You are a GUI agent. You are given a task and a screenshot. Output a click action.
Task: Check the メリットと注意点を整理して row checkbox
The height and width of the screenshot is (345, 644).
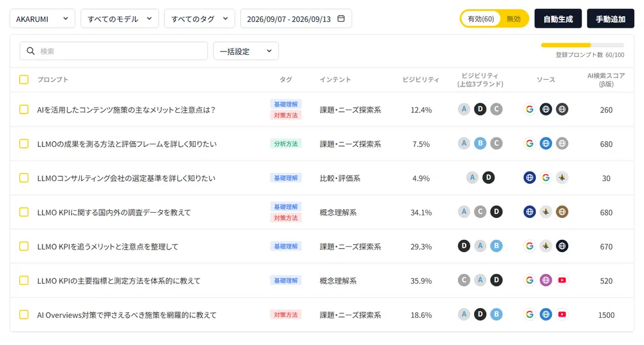(x=24, y=246)
